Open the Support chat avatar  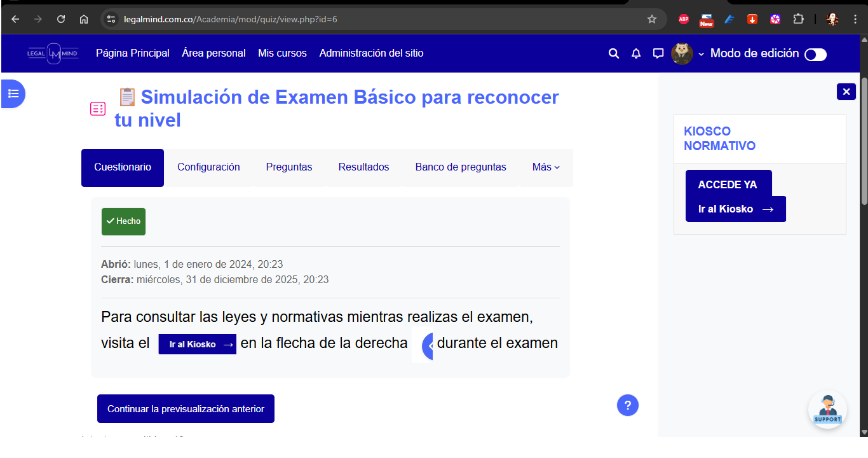click(x=827, y=409)
